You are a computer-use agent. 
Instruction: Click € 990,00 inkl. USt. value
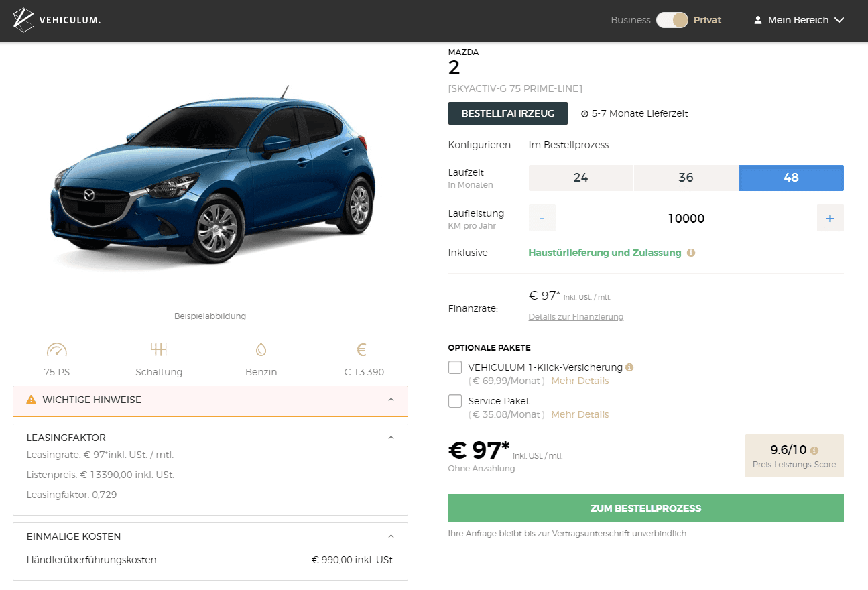353,560
